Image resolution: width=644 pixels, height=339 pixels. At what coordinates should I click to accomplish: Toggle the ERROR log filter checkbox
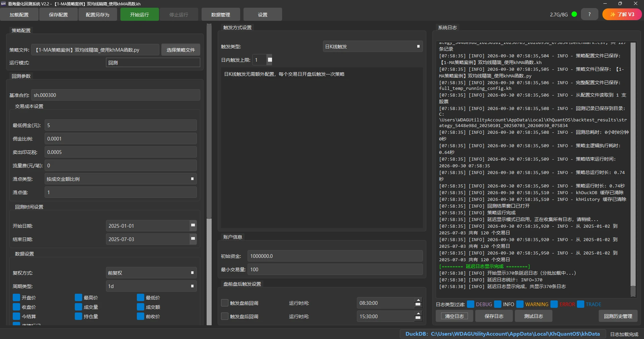(x=554, y=304)
